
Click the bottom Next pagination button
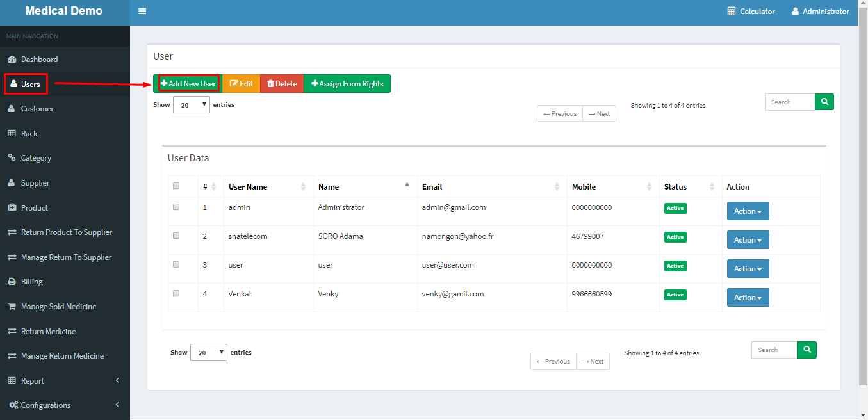[x=593, y=362]
